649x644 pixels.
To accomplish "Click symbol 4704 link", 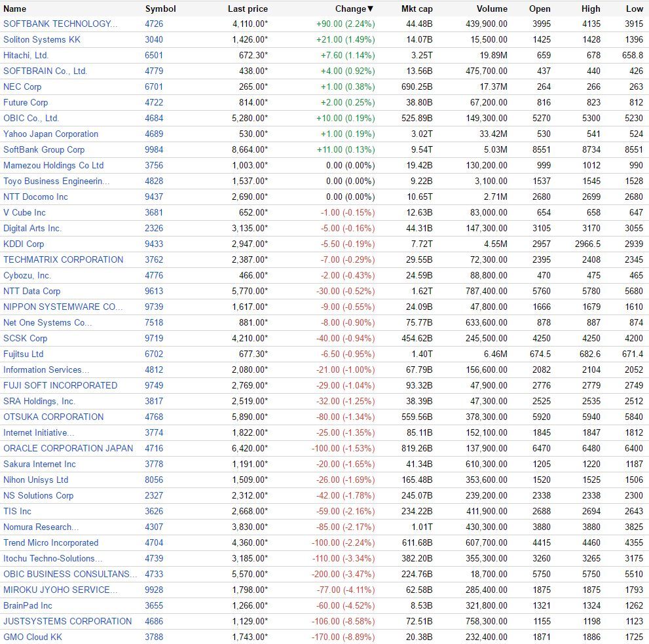I will 154,543.
